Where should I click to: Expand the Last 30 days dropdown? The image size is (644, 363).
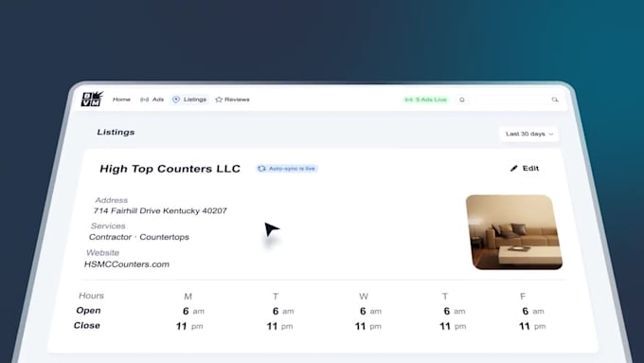click(529, 134)
